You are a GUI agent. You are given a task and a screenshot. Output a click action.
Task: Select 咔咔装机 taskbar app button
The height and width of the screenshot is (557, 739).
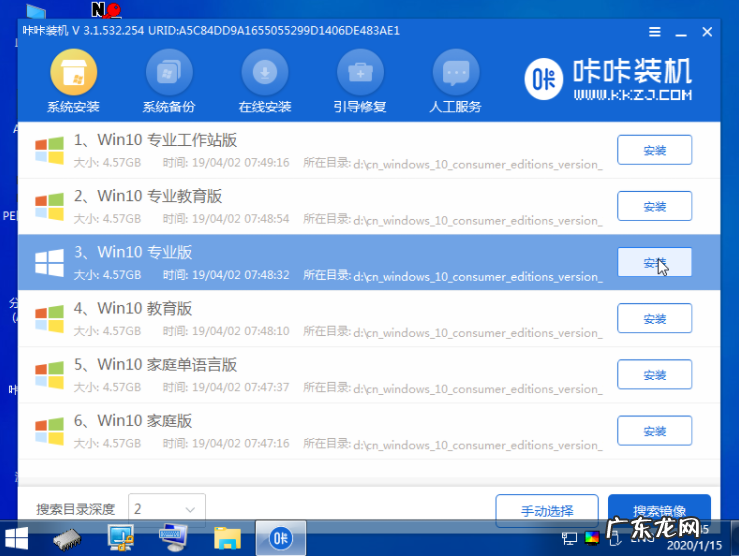coord(281,538)
